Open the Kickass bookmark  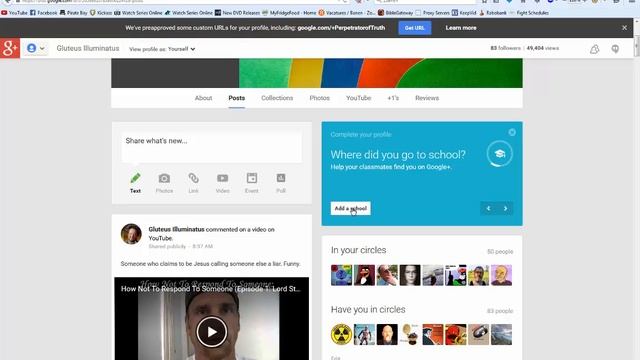tap(101, 13)
